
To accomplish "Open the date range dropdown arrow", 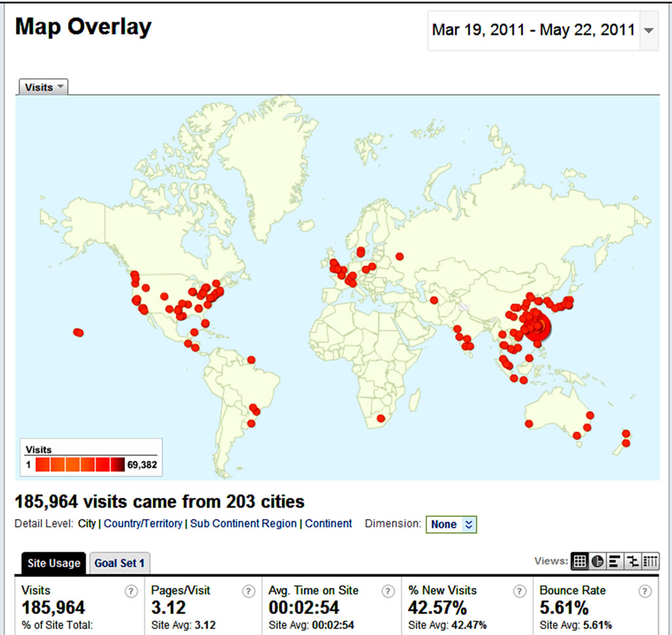I will pyautogui.click(x=649, y=30).
